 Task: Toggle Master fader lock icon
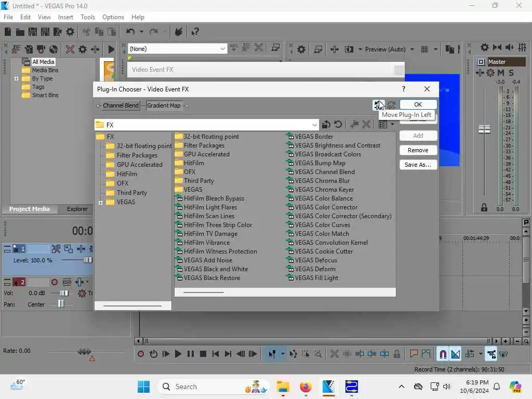[x=484, y=208]
